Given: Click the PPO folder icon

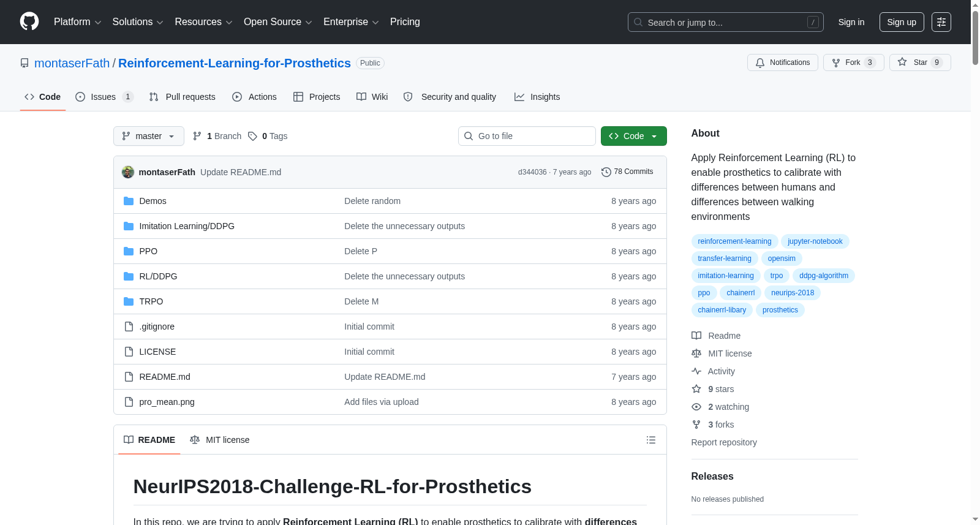Looking at the screenshot, I should click(129, 251).
